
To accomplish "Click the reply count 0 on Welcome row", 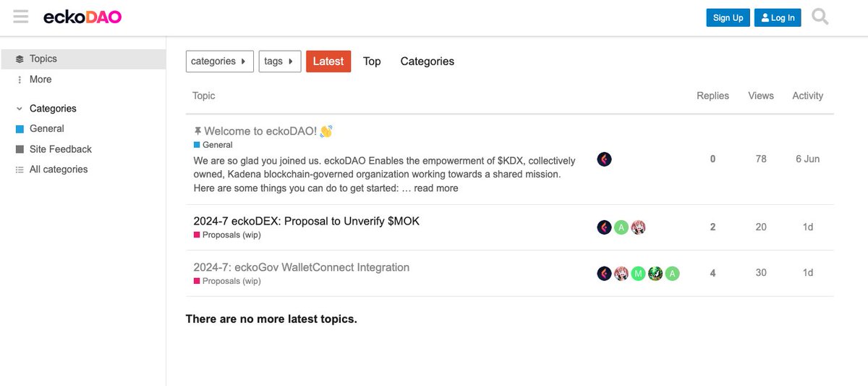I will pos(712,159).
